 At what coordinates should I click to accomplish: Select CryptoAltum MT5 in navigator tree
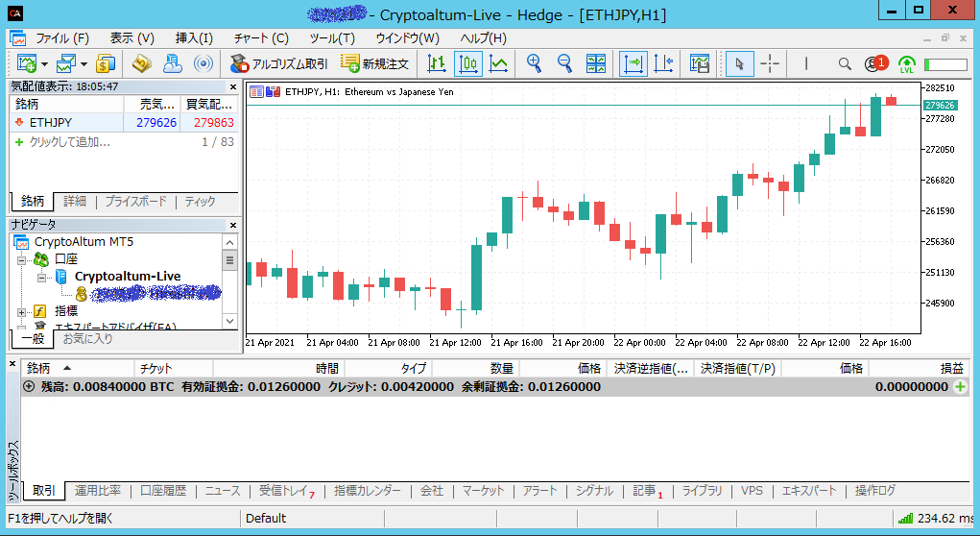(x=84, y=241)
